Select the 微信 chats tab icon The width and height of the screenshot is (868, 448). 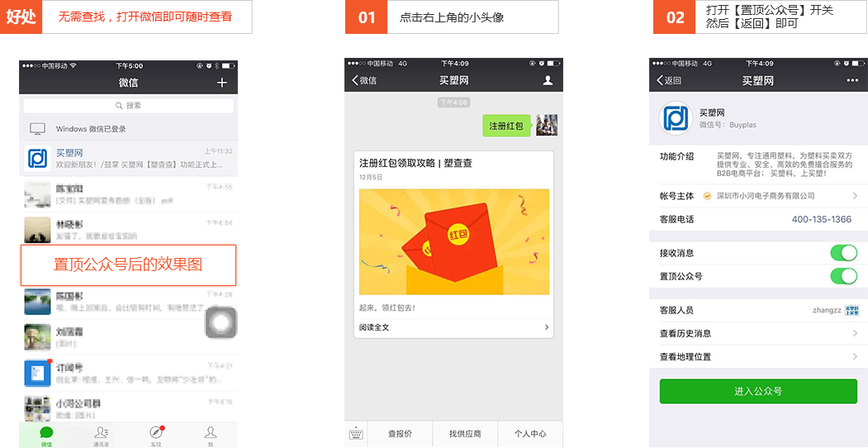point(46,436)
